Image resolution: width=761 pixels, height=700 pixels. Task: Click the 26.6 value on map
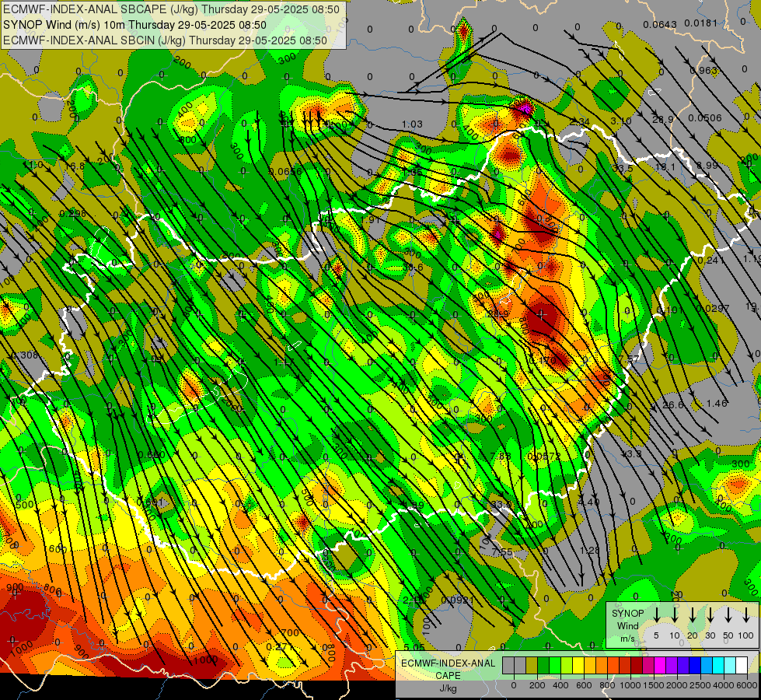(672, 404)
